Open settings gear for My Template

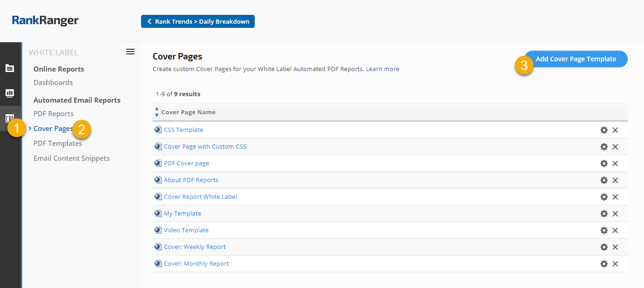pos(604,214)
